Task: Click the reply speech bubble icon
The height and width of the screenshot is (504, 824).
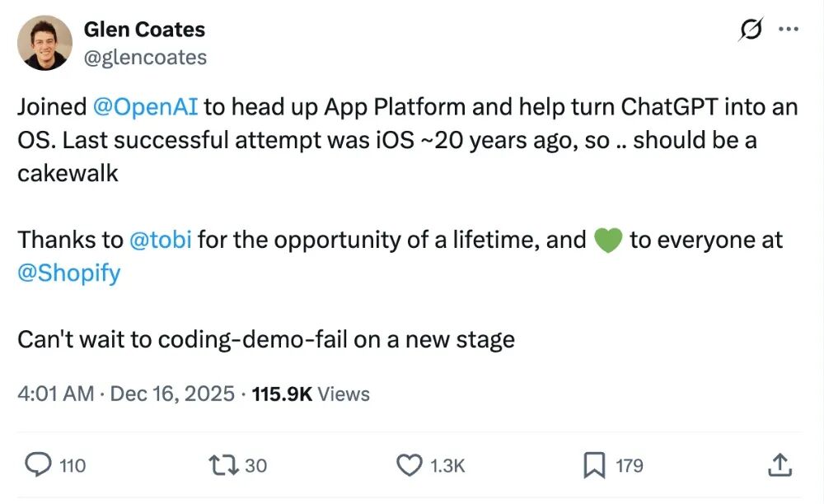Action: (38, 466)
